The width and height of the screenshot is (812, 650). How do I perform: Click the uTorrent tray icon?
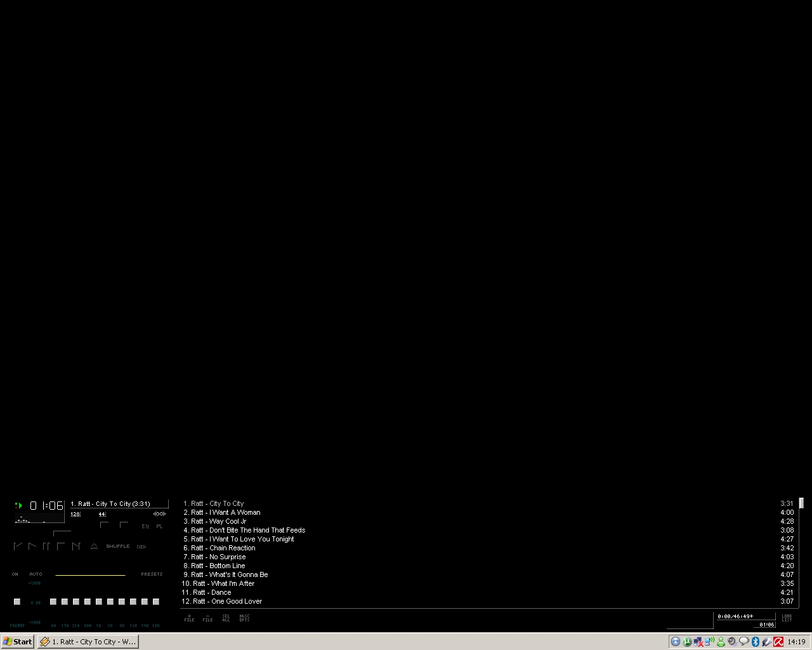pos(687,642)
